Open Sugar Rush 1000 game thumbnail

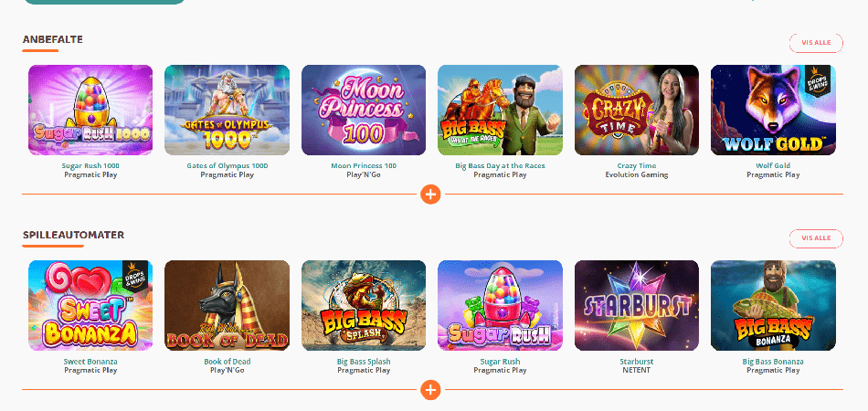(90, 111)
